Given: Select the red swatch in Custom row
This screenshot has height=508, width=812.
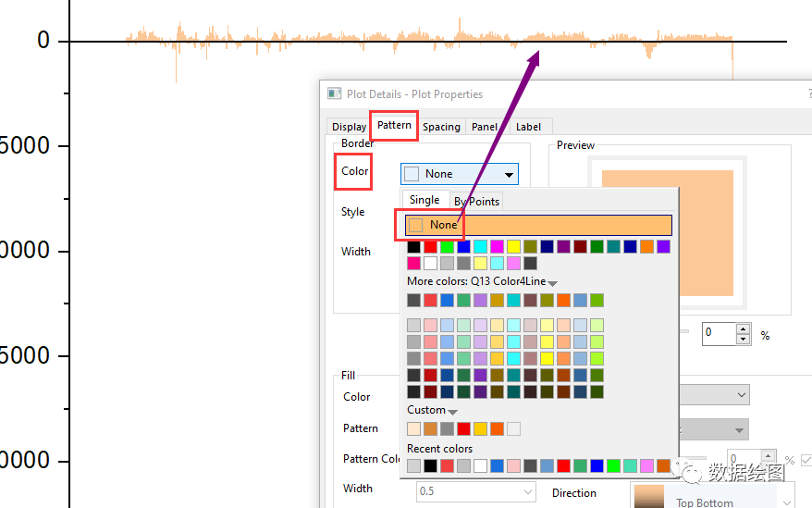Looking at the screenshot, I should (464, 428).
